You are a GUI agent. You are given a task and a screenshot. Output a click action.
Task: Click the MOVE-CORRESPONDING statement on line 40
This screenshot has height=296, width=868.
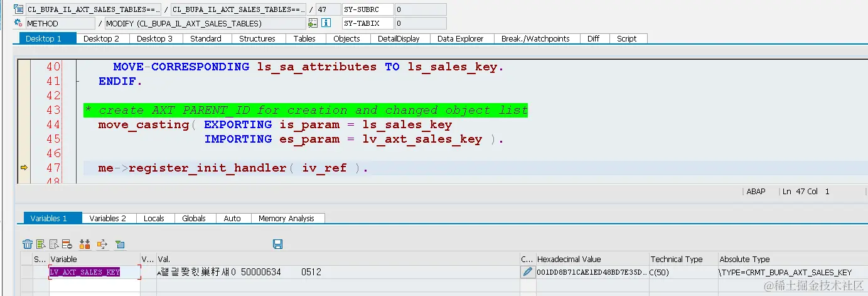(x=308, y=67)
